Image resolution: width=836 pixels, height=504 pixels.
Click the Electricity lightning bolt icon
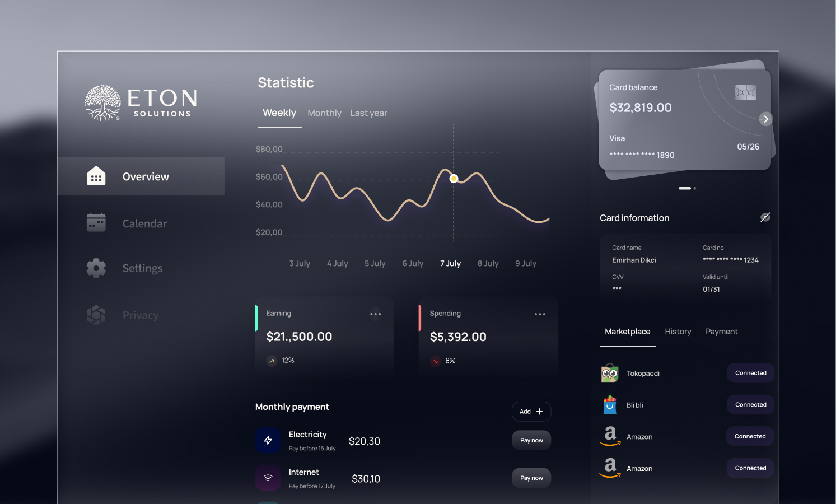(x=268, y=441)
